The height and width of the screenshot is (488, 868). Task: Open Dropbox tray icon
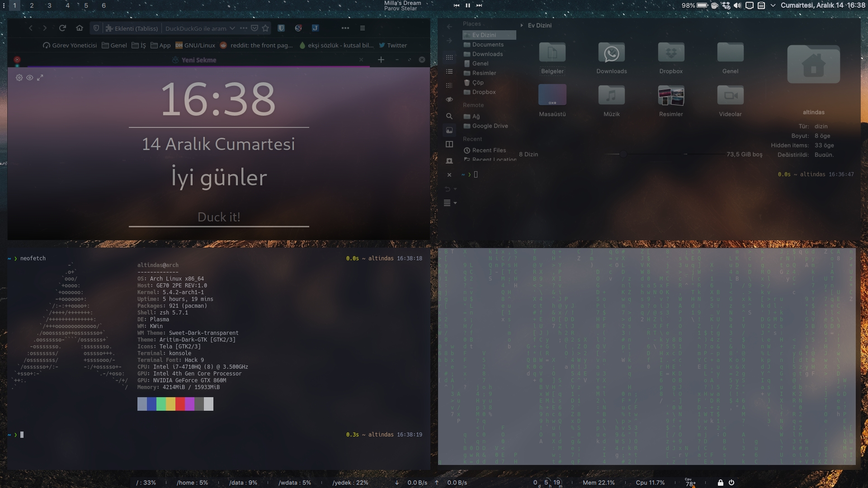click(x=726, y=5)
